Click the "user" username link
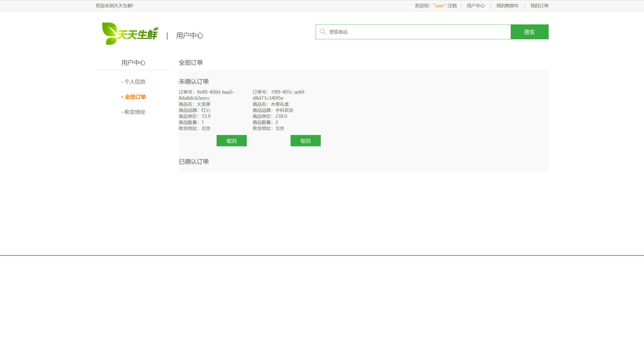Screen dimensions: 644x346 tap(439, 6)
